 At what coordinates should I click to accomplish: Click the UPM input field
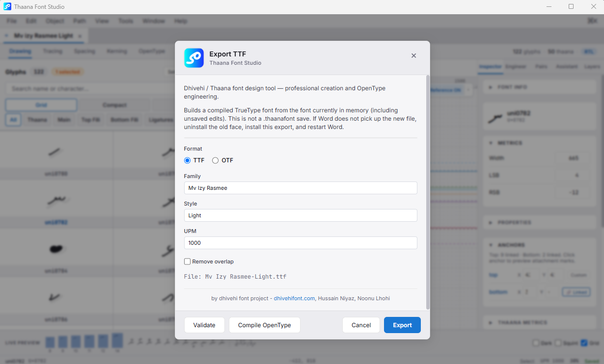point(301,243)
